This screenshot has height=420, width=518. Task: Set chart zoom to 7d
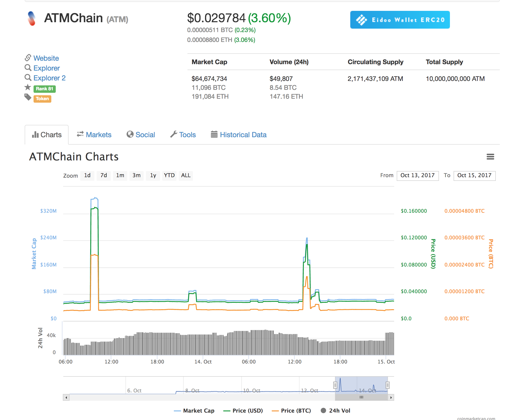pos(104,176)
